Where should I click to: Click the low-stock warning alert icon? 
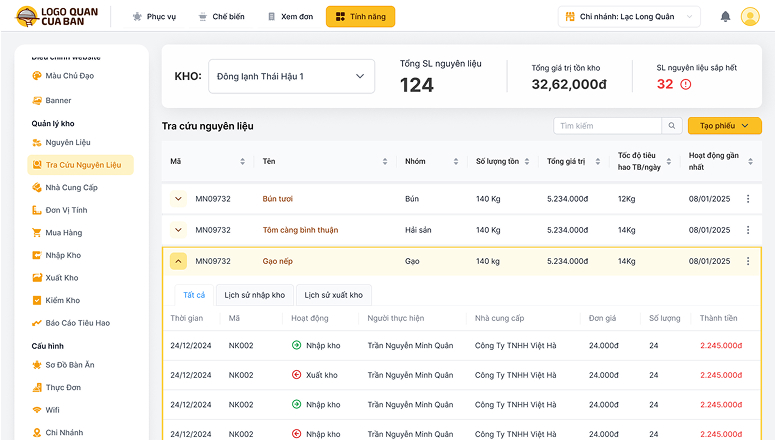point(685,84)
